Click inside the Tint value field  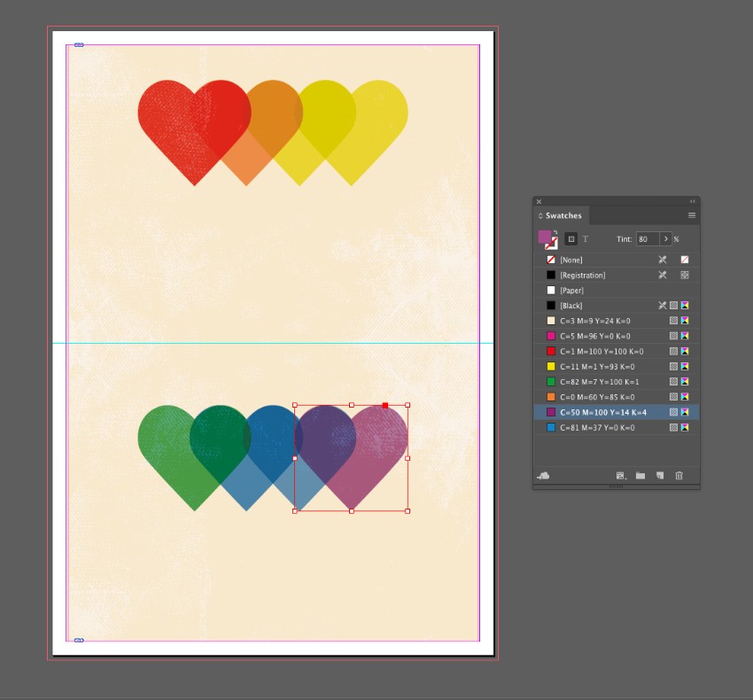point(648,238)
